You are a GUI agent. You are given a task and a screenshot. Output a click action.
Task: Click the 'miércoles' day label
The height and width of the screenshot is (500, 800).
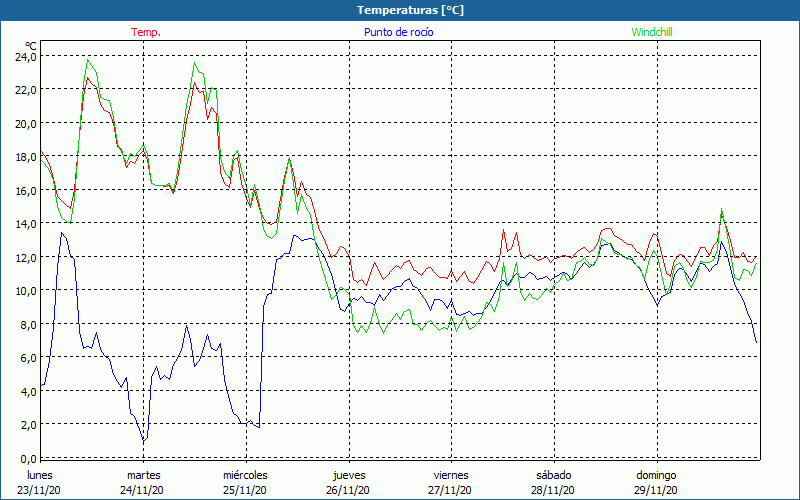tap(245, 475)
